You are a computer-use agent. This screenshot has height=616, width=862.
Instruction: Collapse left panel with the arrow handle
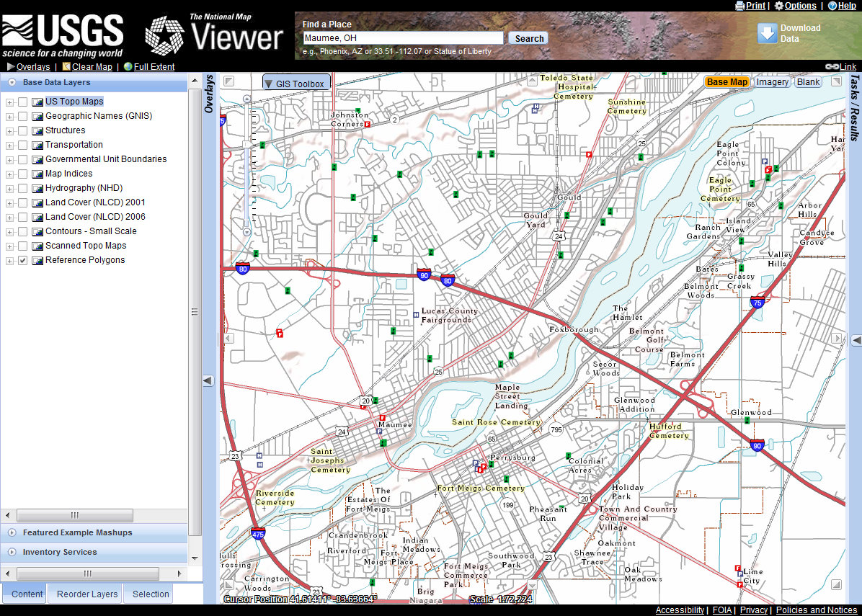tap(208, 380)
